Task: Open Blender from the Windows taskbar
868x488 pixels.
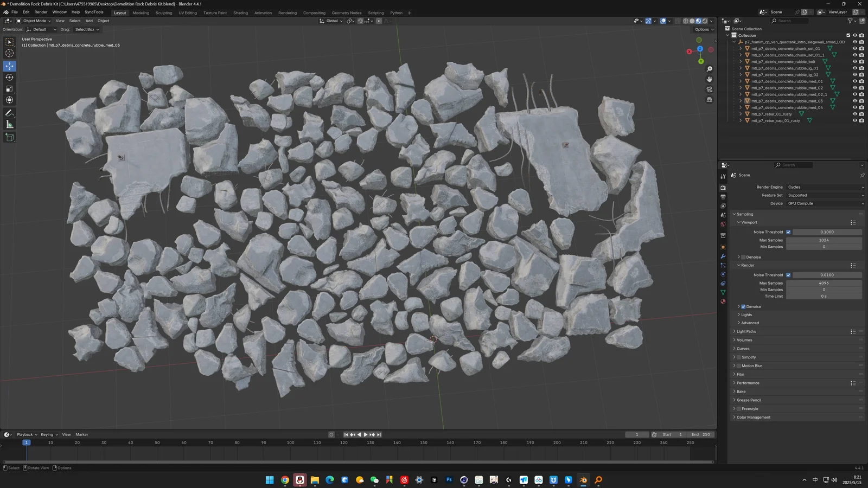Action: tap(582, 480)
